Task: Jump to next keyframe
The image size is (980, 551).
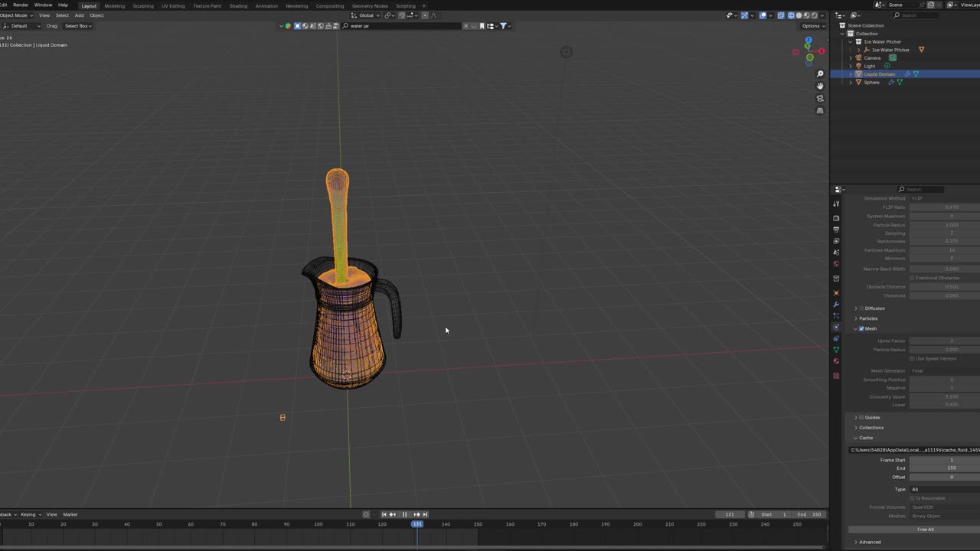Action: 416,514
